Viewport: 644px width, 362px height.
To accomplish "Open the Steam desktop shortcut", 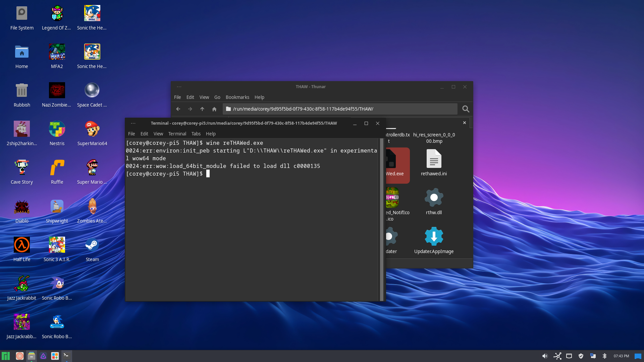I will tap(92, 245).
